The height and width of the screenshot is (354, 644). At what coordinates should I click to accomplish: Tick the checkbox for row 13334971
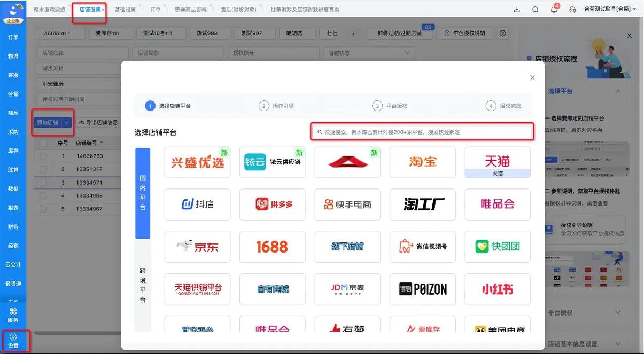click(43, 183)
